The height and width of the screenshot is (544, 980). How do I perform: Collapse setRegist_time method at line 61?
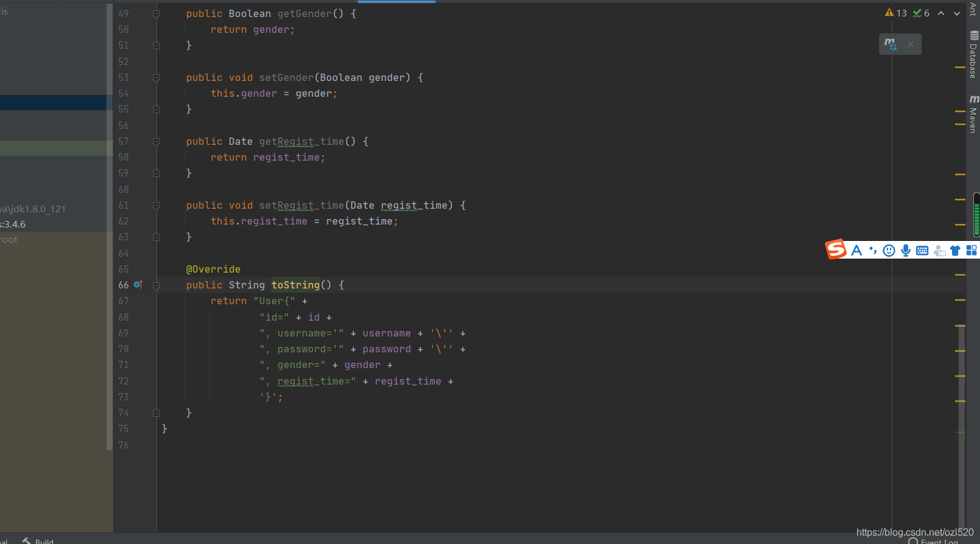(156, 205)
